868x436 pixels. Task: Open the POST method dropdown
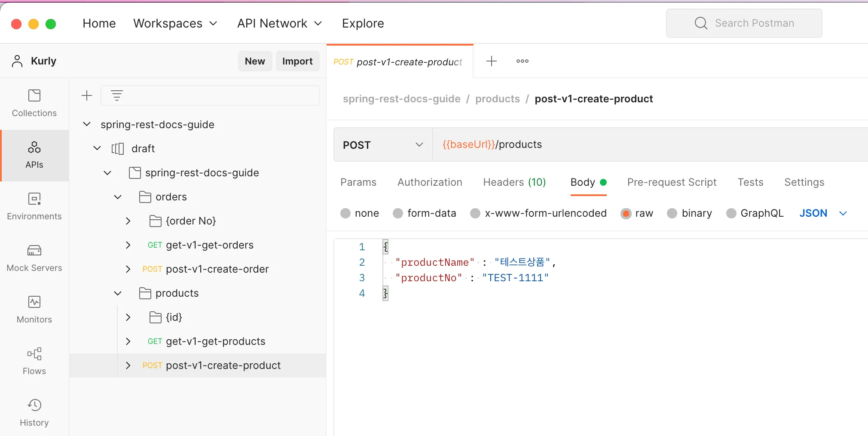pyautogui.click(x=383, y=145)
